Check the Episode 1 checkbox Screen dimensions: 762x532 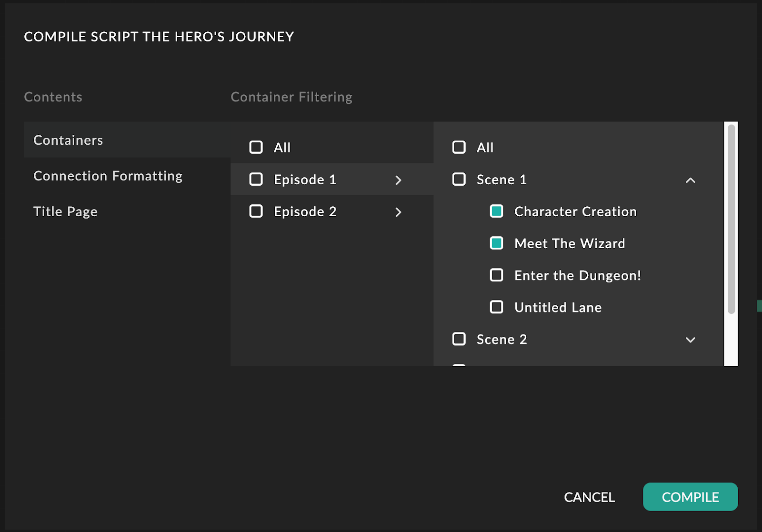[256, 179]
